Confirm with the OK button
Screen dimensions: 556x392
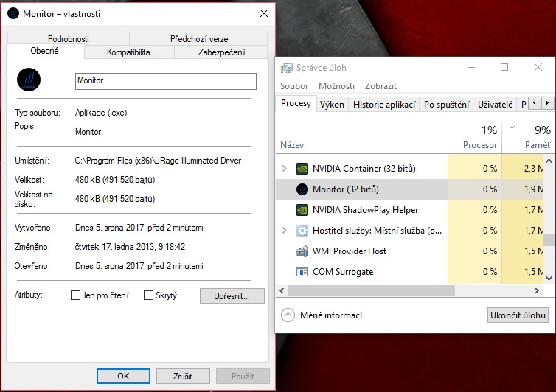[123, 376]
